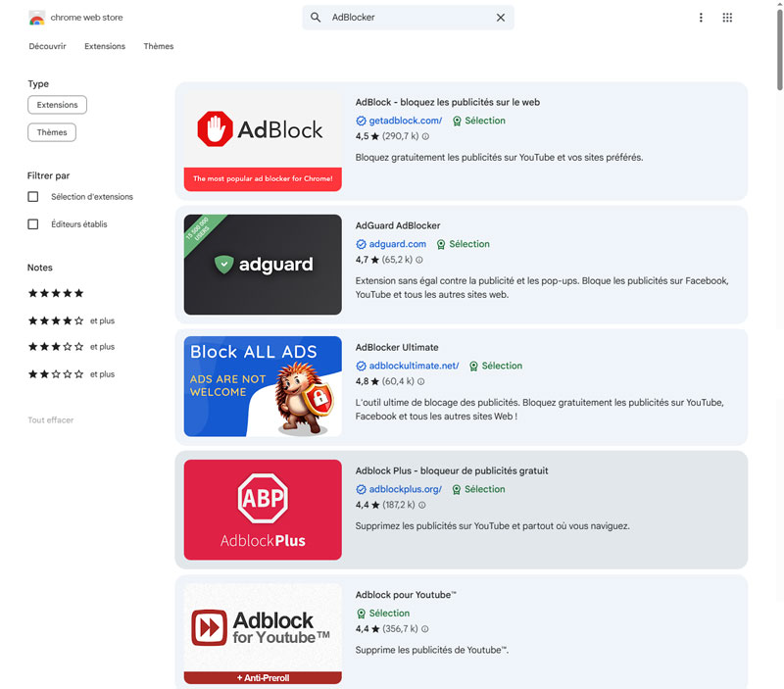Open the Google apps grid icon

727,18
